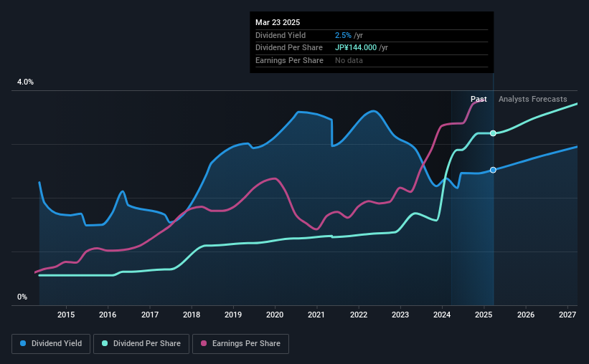This screenshot has height=364, width=589.
Task: Toggle the Earnings Per Share legend button
Action: click(x=241, y=344)
